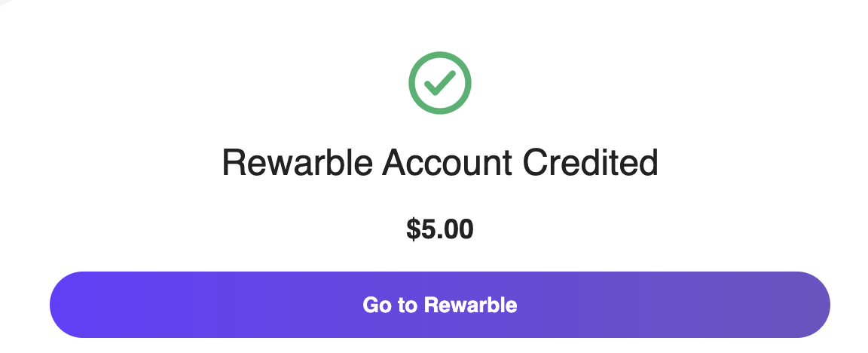Hit the purple gradient call-to-action button
The width and height of the screenshot is (868, 353).
(x=439, y=305)
